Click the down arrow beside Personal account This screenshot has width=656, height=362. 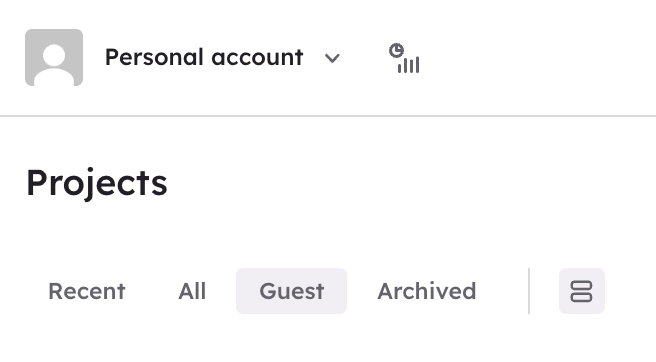[x=332, y=58]
